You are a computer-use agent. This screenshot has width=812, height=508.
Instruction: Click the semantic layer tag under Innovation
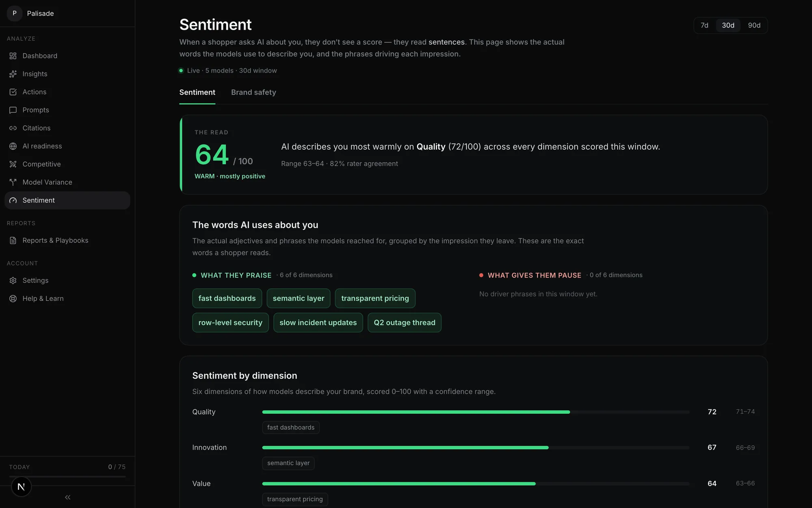click(x=288, y=463)
